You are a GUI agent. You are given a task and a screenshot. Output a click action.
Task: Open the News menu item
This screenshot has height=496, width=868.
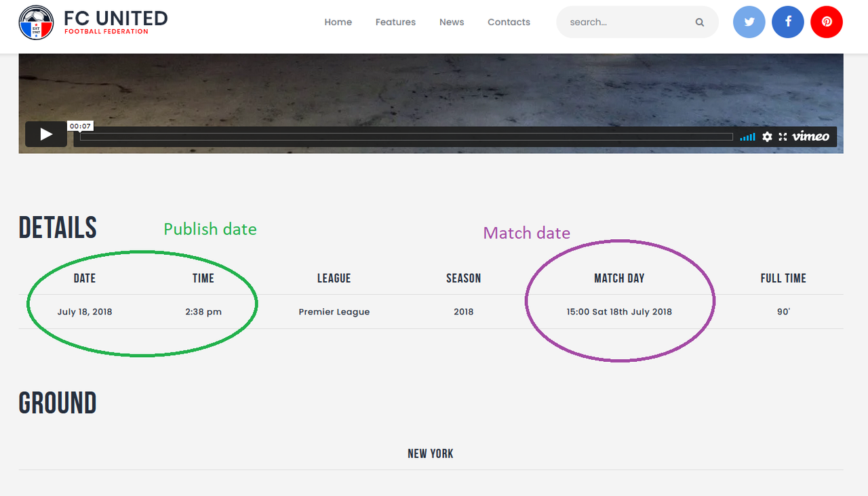[452, 22]
